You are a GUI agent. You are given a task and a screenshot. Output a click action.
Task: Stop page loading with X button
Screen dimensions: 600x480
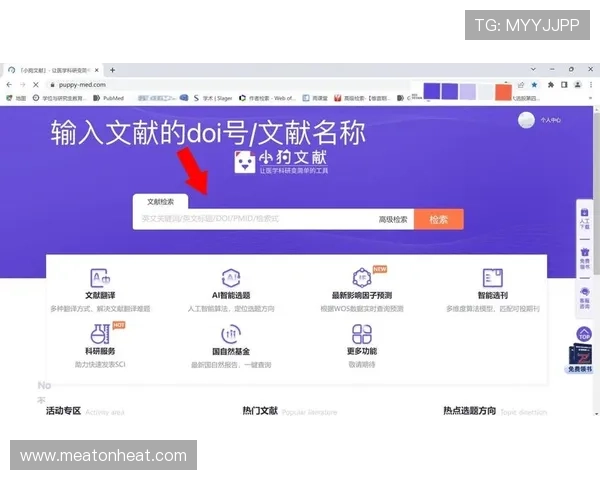[36, 85]
